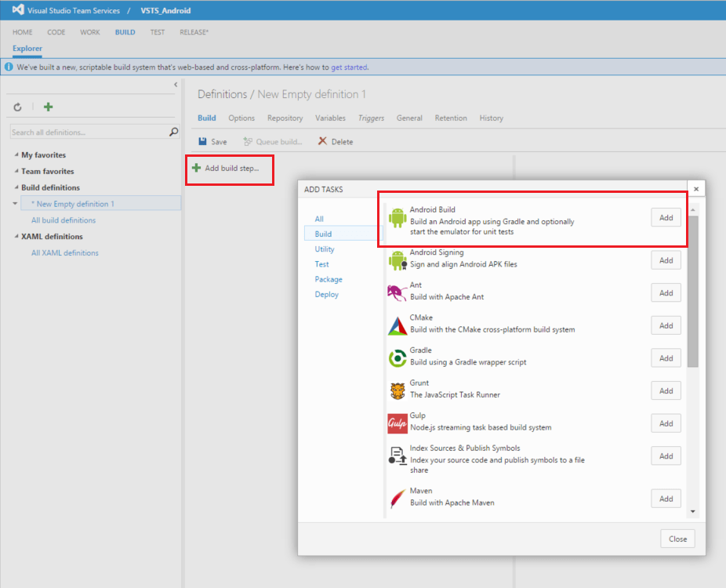Click the Visual Studio Team Services logo
The width and height of the screenshot is (726, 588).
(x=18, y=10)
